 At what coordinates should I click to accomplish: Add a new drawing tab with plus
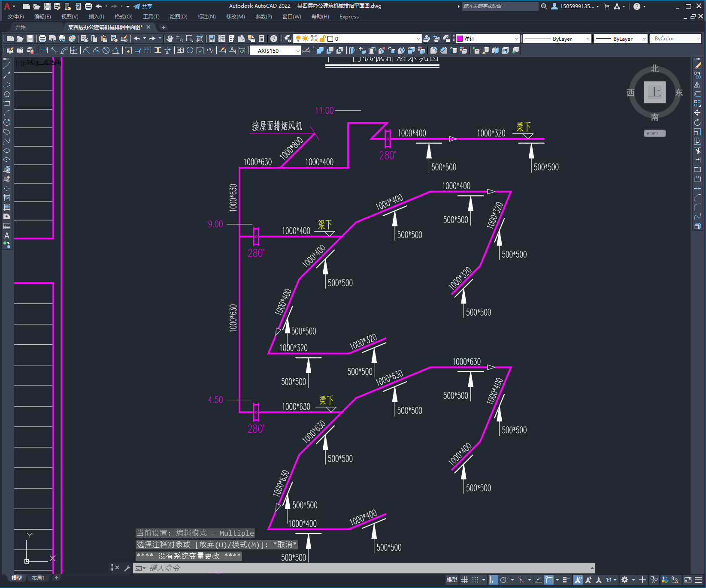pos(163,27)
